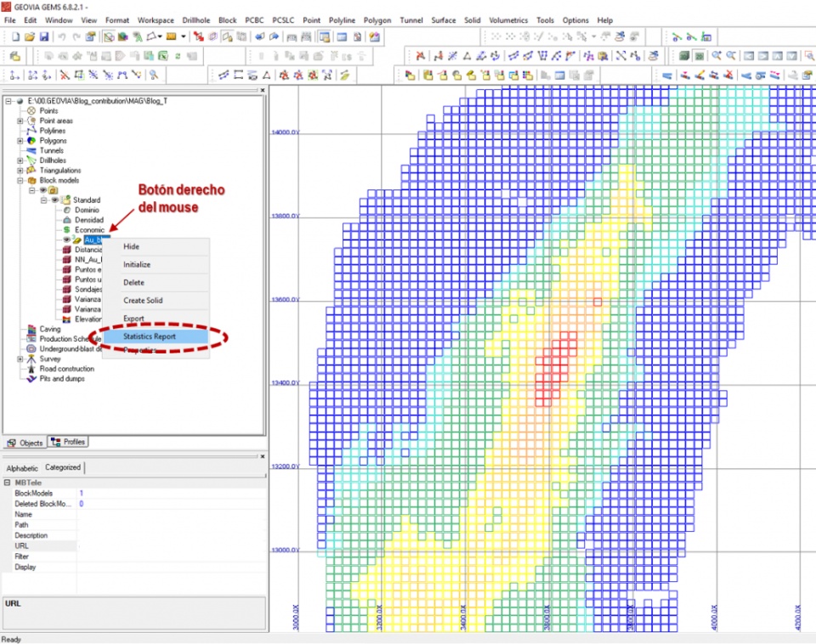
Task: Click the Economic dollar sign icon
Action: 66,230
